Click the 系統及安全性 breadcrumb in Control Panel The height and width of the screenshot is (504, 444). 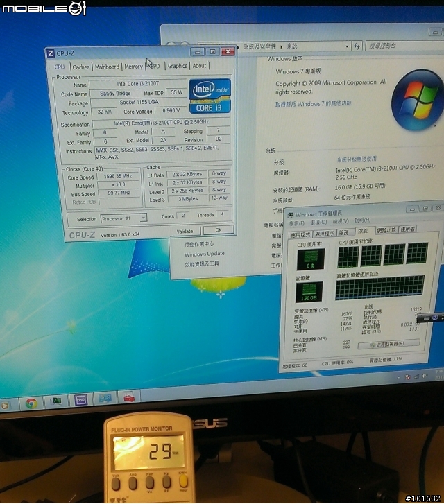[259, 46]
